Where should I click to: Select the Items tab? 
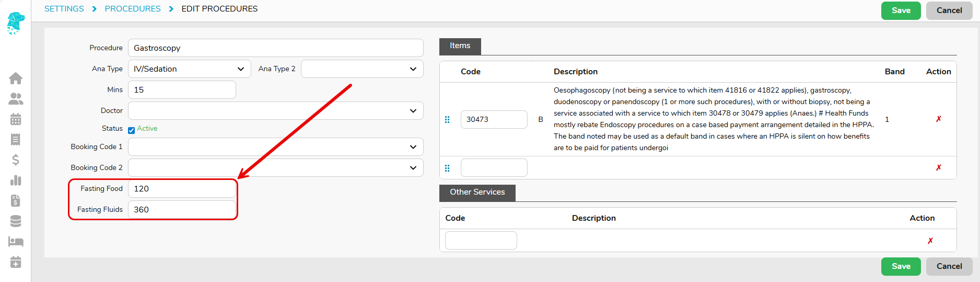click(x=460, y=46)
